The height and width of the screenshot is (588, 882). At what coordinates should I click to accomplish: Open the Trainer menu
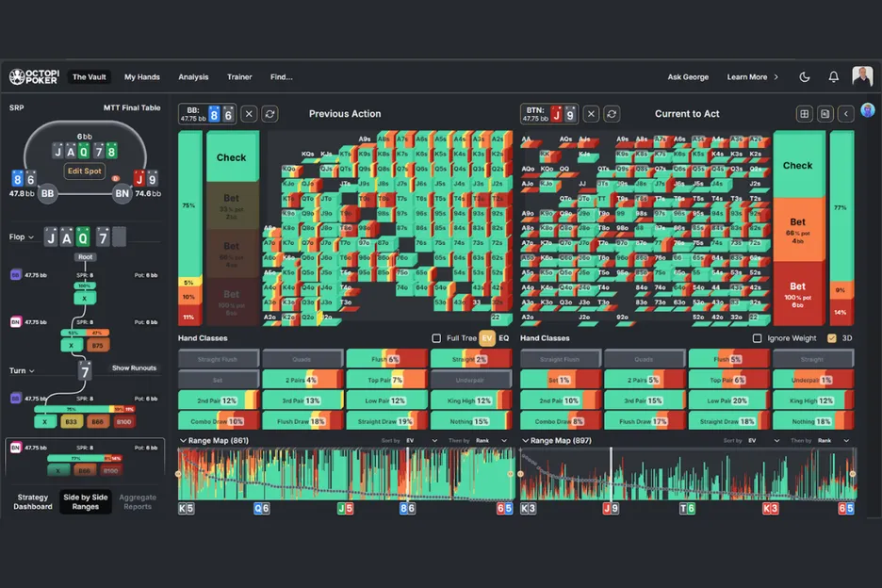click(239, 77)
